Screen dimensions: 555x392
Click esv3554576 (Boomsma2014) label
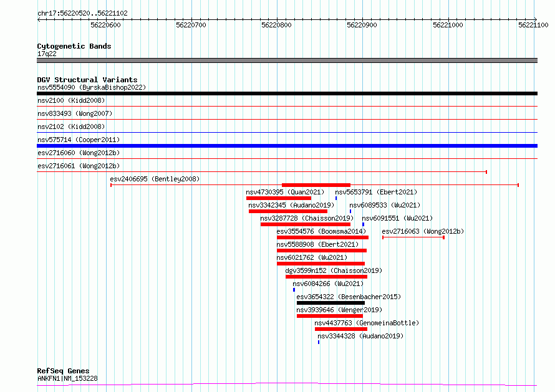pyautogui.click(x=321, y=231)
